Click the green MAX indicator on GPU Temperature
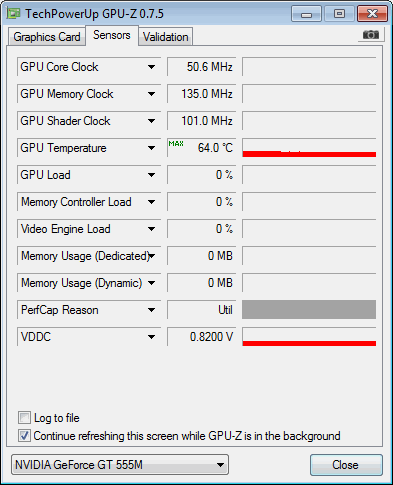Viewport: 393px width, 485px height. 176,144
